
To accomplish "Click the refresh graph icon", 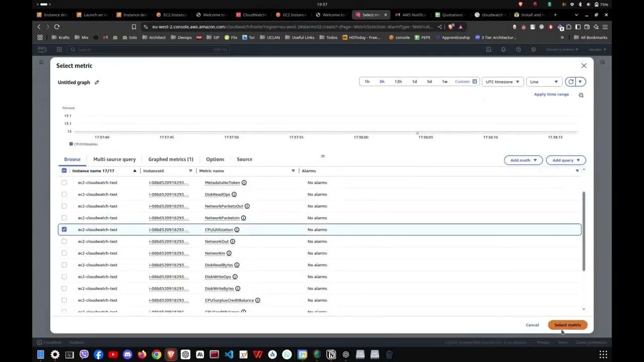I will click(571, 81).
